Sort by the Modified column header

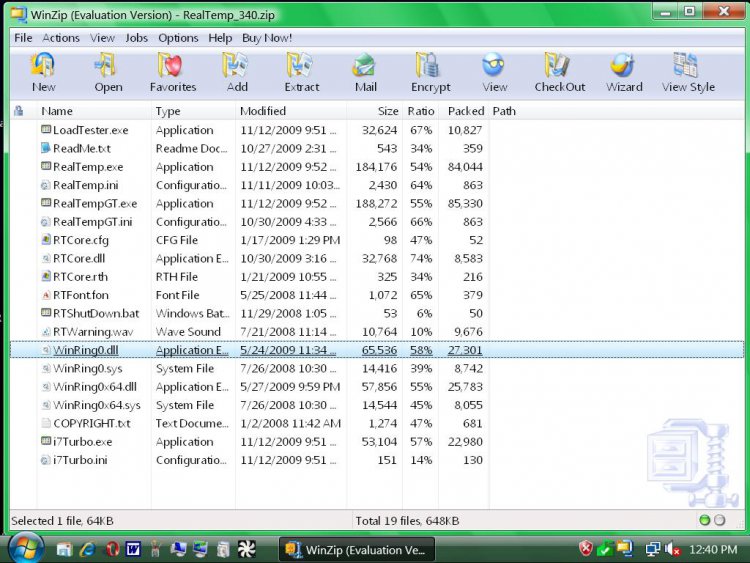pyautogui.click(x=263, y=111)
